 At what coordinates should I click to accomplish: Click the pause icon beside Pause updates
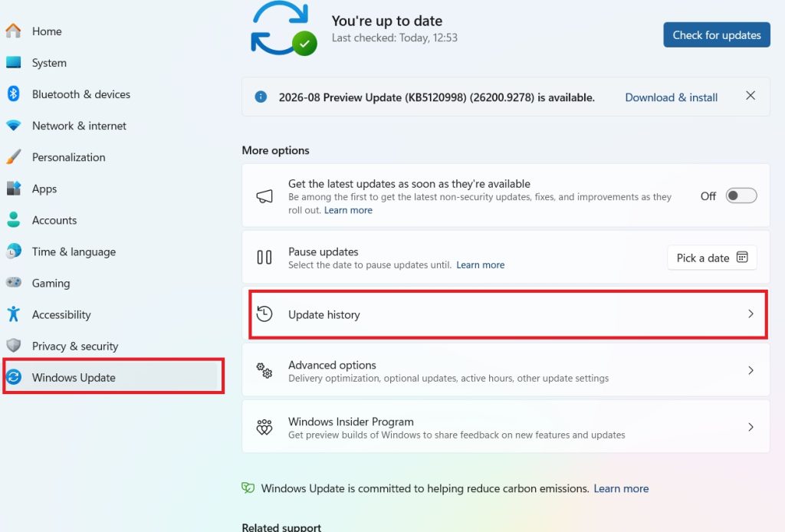click(264, 258)
